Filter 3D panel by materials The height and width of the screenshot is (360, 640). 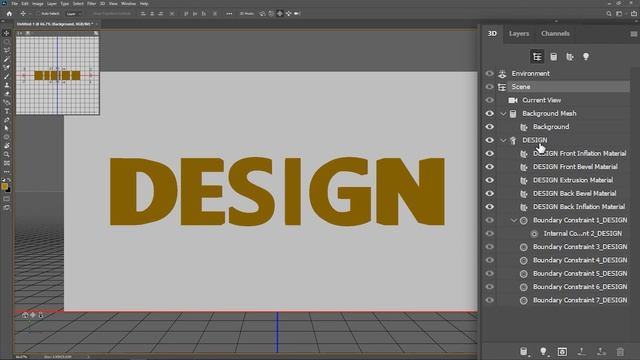(x=570, y=57)
